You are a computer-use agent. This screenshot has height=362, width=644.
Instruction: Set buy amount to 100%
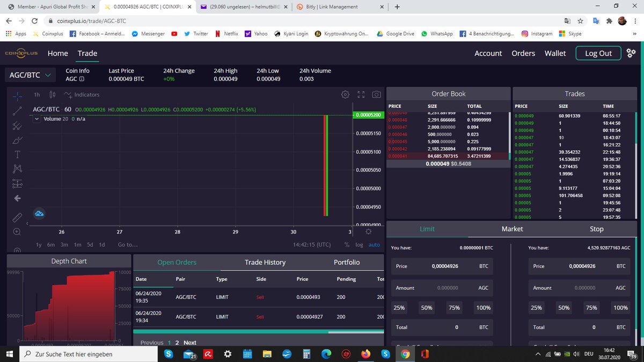[x=484, y=308]
